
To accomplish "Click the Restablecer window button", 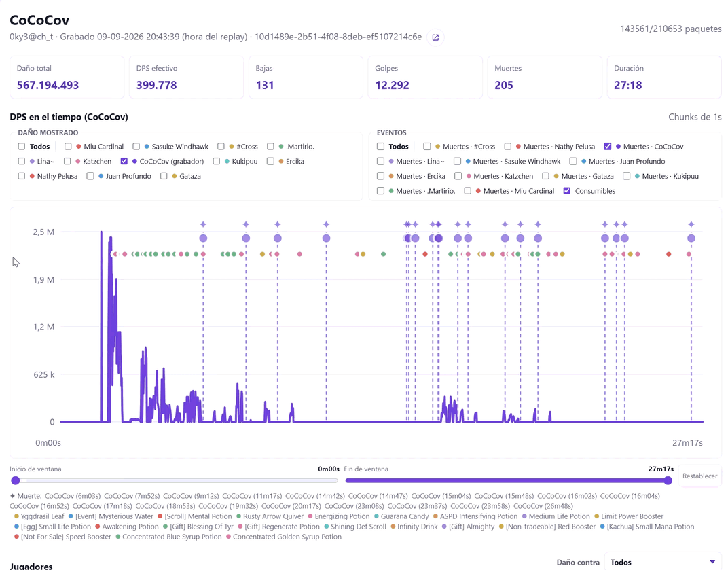I will [x=699, y=476].
